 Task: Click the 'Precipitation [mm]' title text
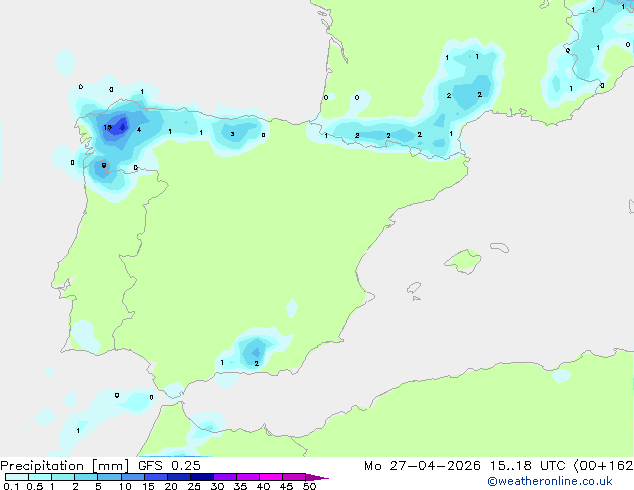pos(65,466)
